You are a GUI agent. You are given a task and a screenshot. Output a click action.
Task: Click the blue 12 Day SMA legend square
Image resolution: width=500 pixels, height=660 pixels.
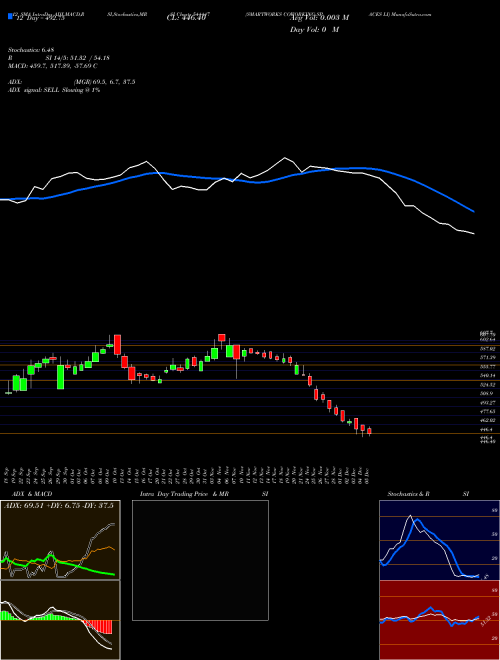(10, 17)
